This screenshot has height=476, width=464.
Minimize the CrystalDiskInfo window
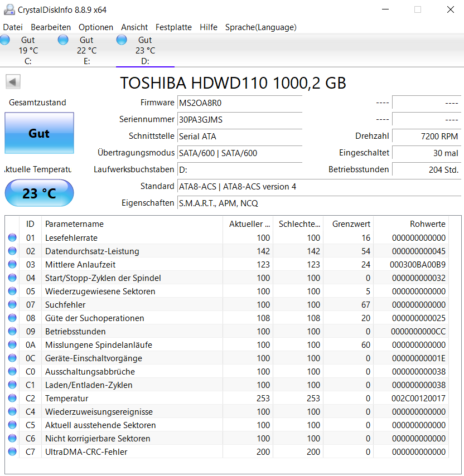[385, 9]
